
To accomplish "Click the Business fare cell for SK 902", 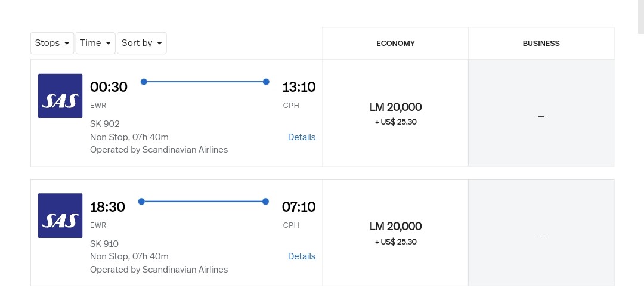I will click(x=541, y=116).
